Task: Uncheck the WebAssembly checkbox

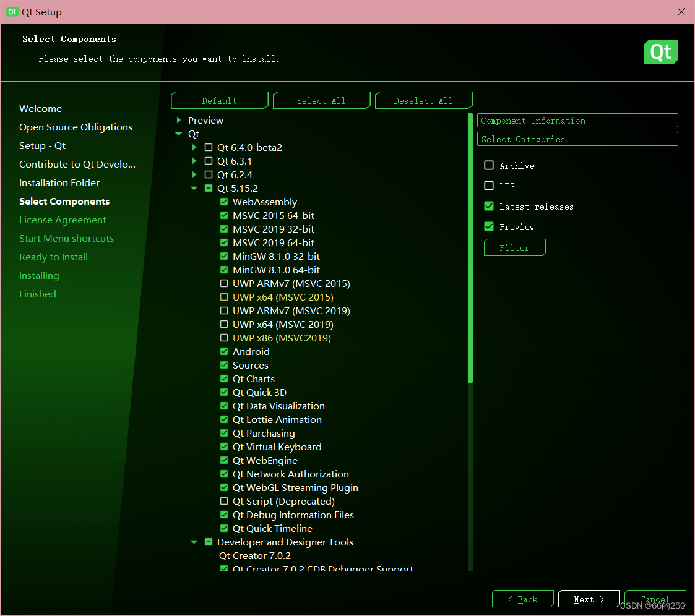Action: tap(224, 202)
